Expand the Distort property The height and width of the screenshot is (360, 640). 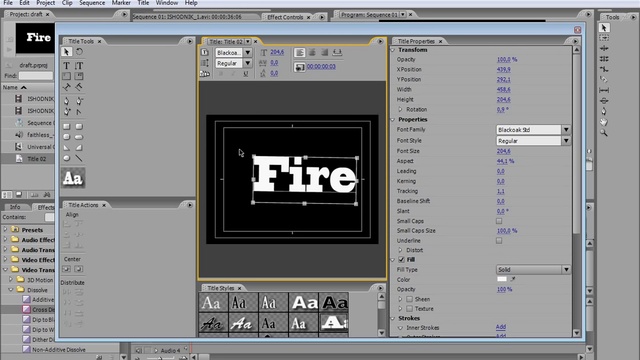pos(400,250)
